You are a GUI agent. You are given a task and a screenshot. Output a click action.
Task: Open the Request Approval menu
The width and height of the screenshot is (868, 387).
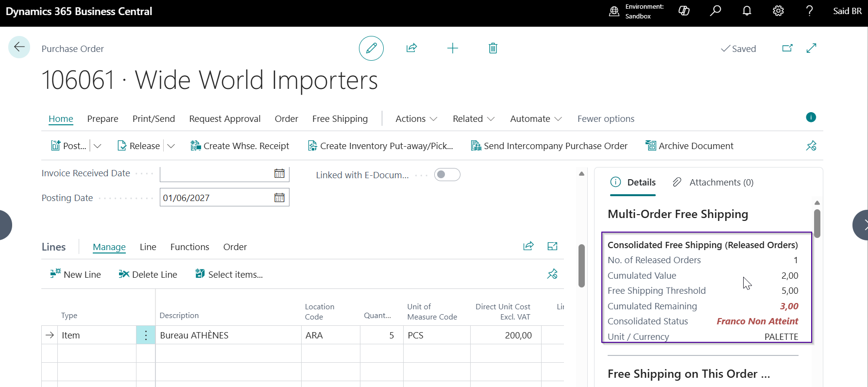[x=225, y=119]
